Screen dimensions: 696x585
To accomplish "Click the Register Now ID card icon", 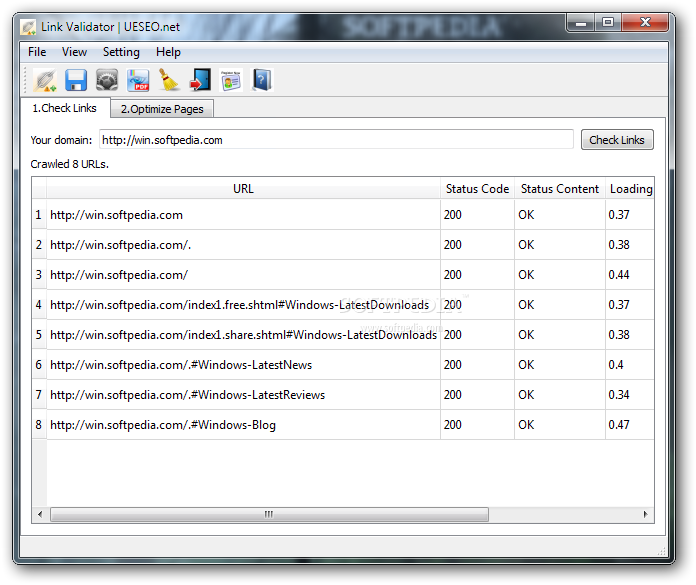I will (231, 81).
